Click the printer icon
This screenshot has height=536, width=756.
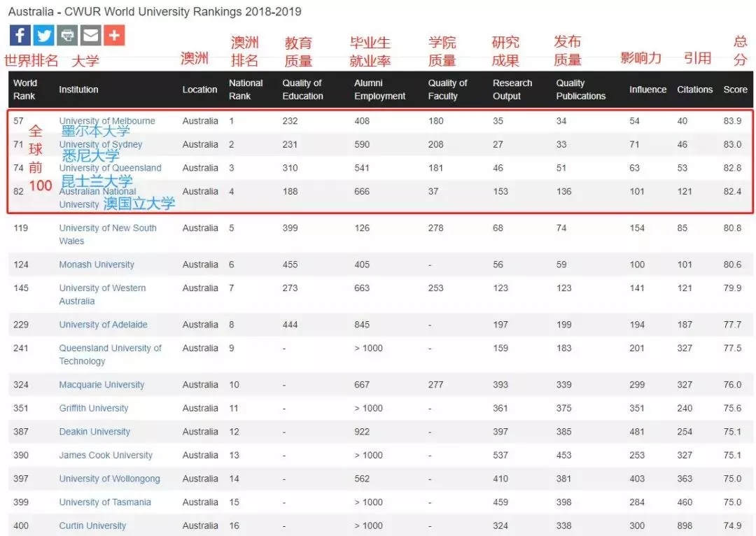67,35
